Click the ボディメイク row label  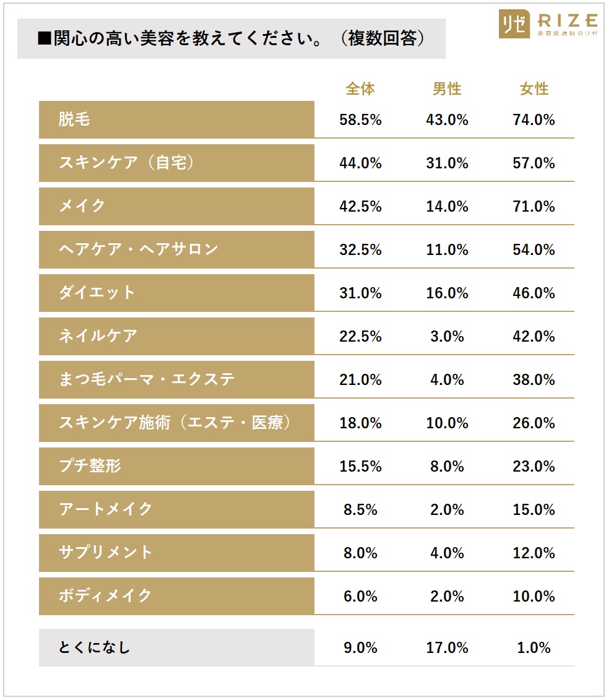[106, 597]
